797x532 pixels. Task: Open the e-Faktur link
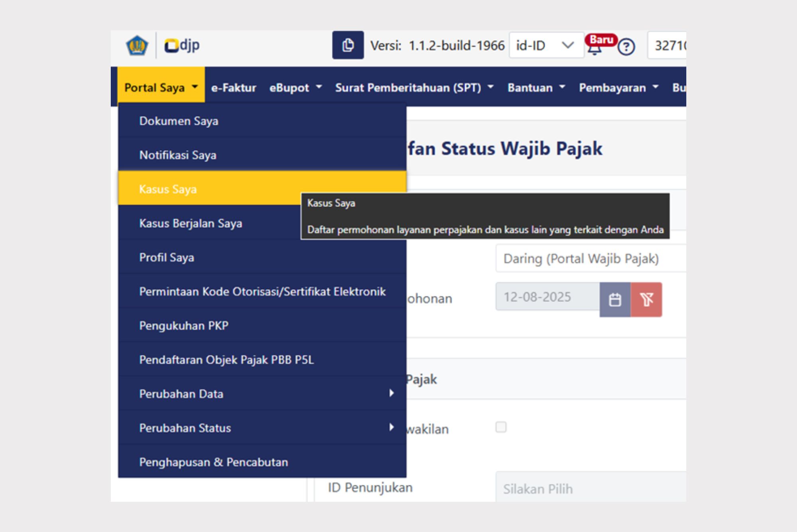pos(234,88)
